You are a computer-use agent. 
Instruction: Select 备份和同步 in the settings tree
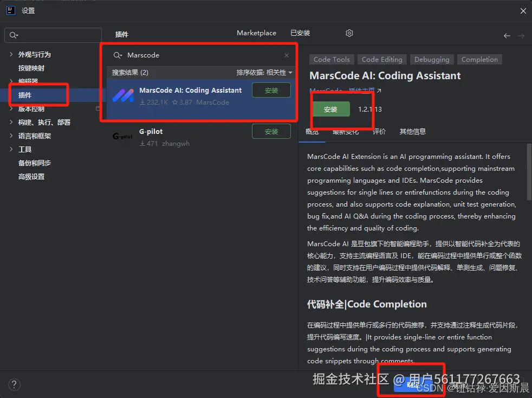point(34,163)
